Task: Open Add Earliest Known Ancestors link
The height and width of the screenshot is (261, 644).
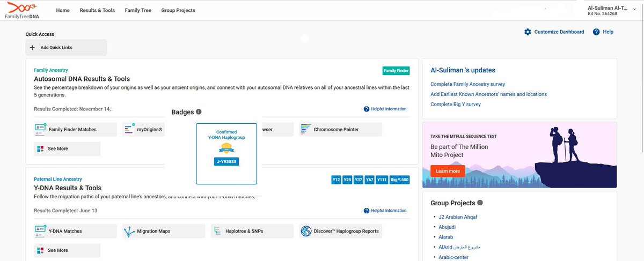Action: [x=488, y=94]
